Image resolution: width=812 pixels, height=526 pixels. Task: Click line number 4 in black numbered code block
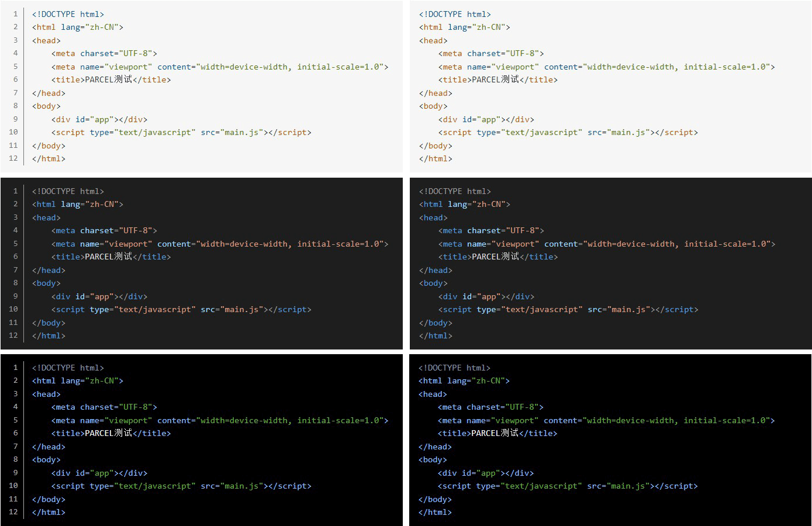pos(16,407)
